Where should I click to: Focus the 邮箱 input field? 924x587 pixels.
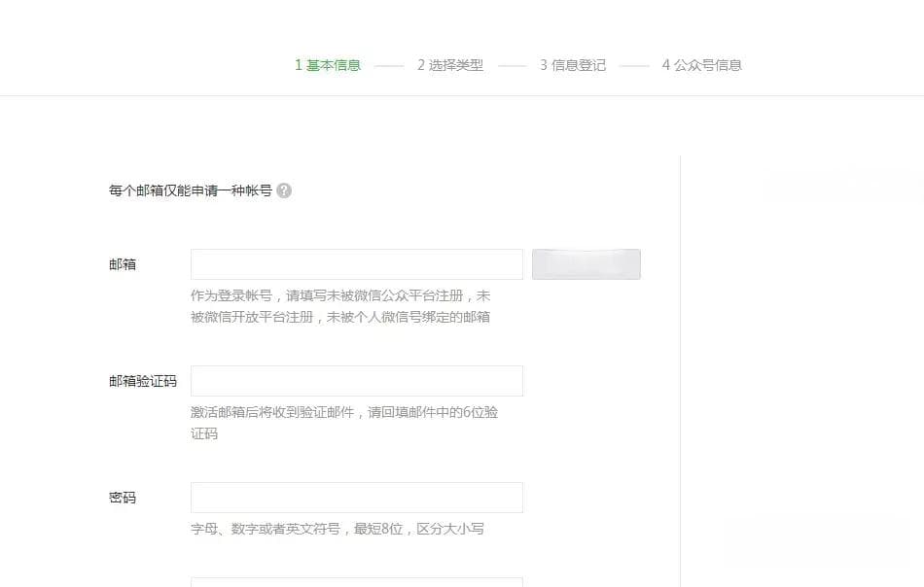point(357,264)
